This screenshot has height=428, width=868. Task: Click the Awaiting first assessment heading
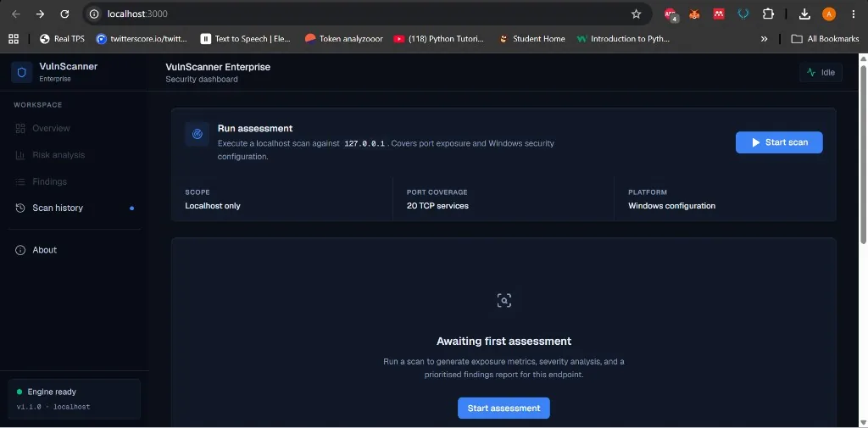point(504,341)
